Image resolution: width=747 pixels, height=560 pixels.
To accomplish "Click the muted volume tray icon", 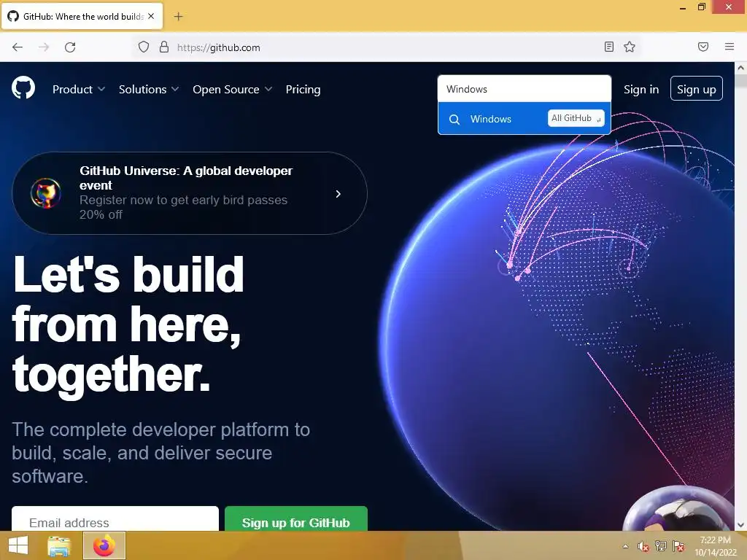I will coord(643,546).
